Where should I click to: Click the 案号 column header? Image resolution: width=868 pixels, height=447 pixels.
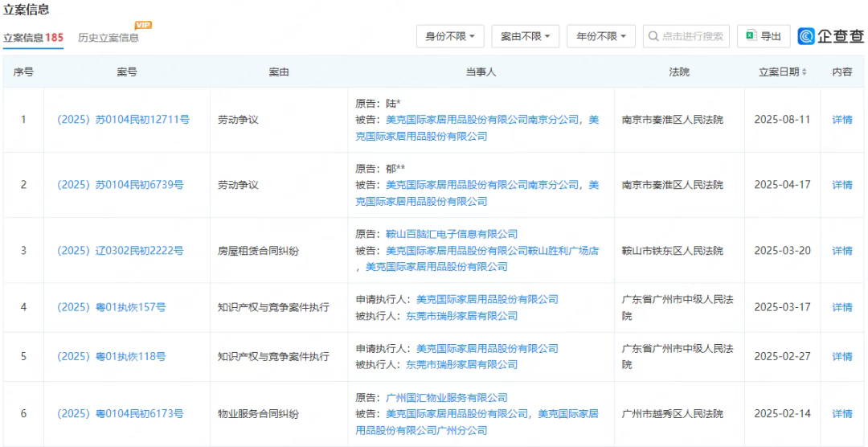(x=127, y=72)
